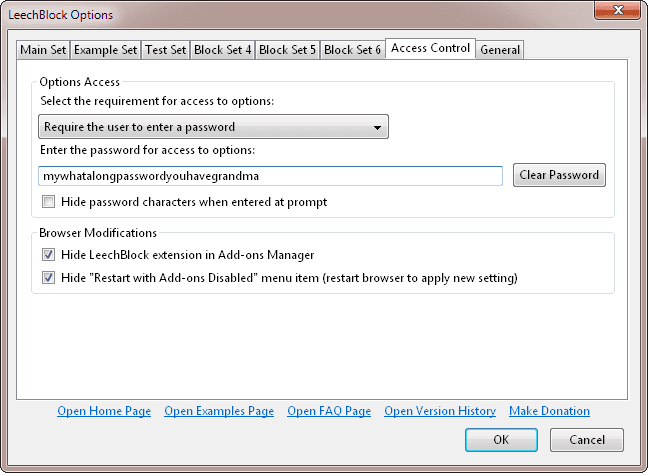
Task: Click the Clear Password button
Action: tap(560, 175)
